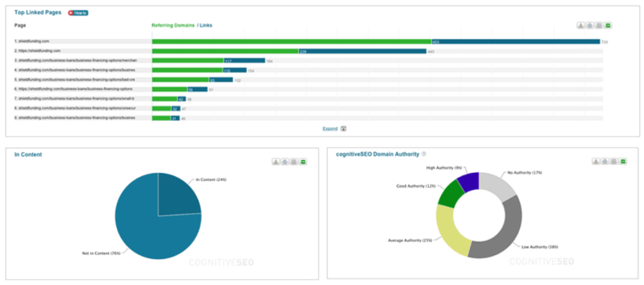Click the cognitiveSEO Domain Authority title
The image size is (644, 285).
(x=377, y=154)
